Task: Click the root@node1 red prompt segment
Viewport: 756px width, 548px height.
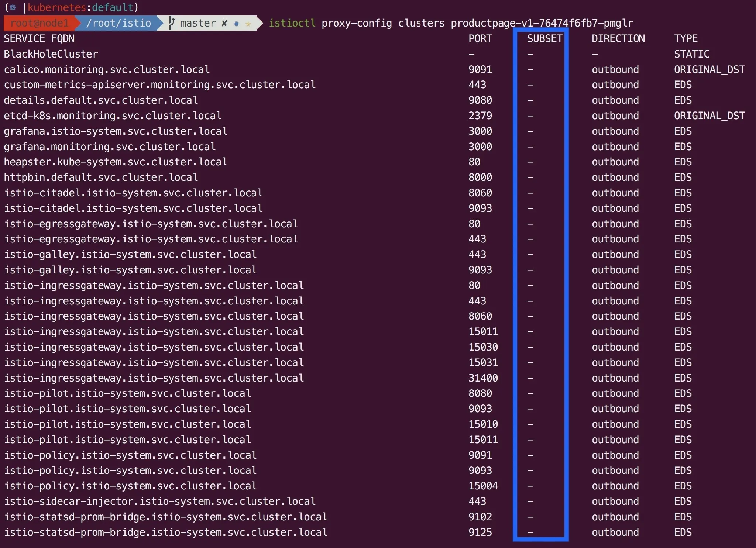Action: [39, 23]
